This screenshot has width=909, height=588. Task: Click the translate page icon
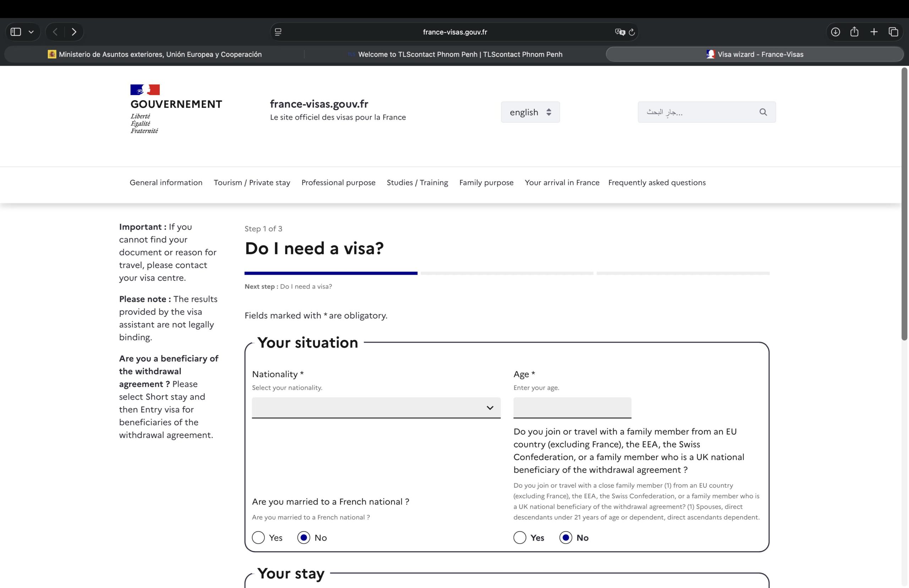(x=620, y=32)
